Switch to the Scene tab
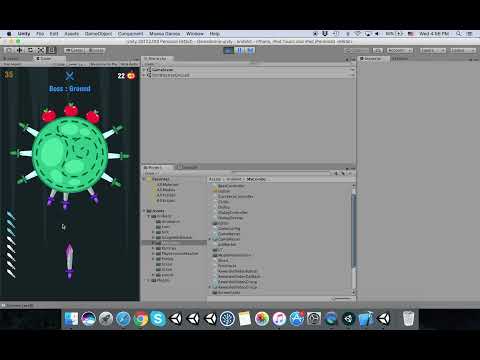The height and width of the screenshot is (360, 480). point(12,59)
